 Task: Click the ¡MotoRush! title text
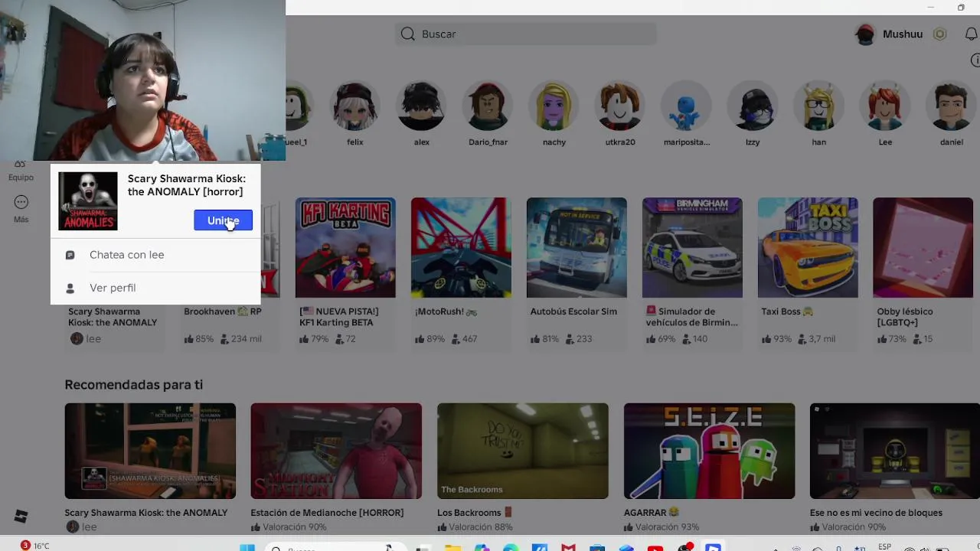click(x=446, y=311)
